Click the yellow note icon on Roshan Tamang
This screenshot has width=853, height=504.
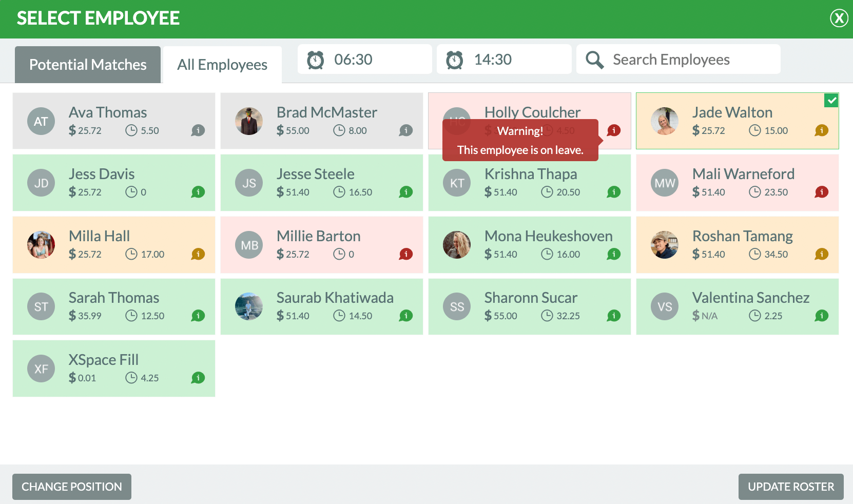822,254
